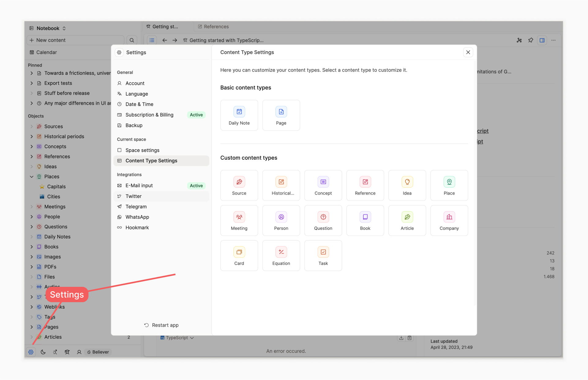Toggle the right sidebar panel icon
Screen dimensions: 588x380
542,40
